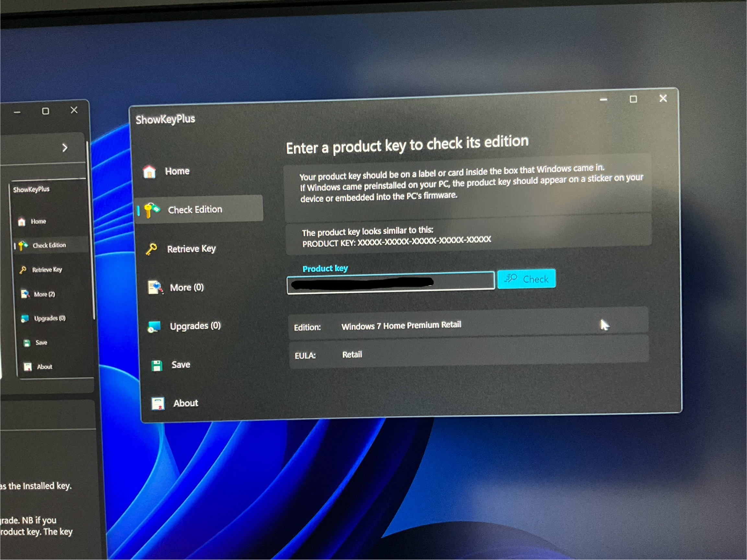This screenshot has width=747, height=560.
Task: Click the Home house icon in main sidebar
Action: (x=149, y=172)
